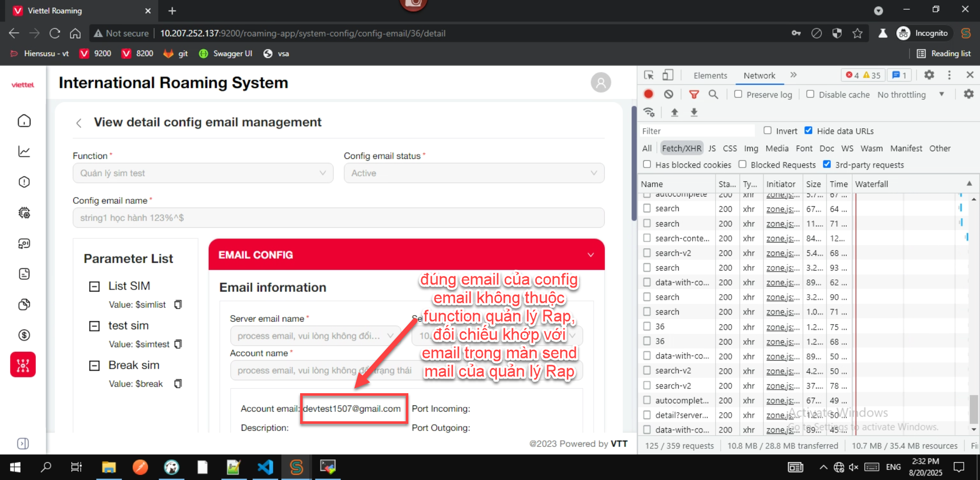Click the DevTools filter funnel icon
Image resolution: width=980 pixels, height=480 pixels.
pos(694,94)
